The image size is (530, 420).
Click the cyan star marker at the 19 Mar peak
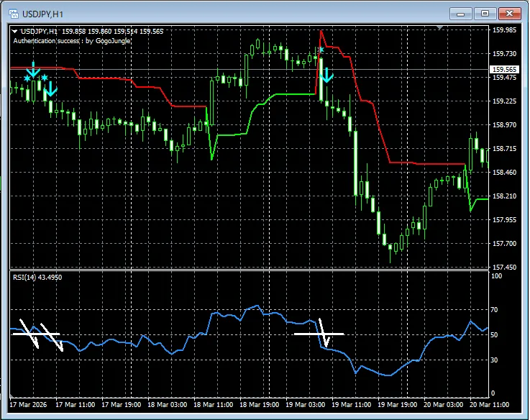pyautogui.click(x=321, y=50)
